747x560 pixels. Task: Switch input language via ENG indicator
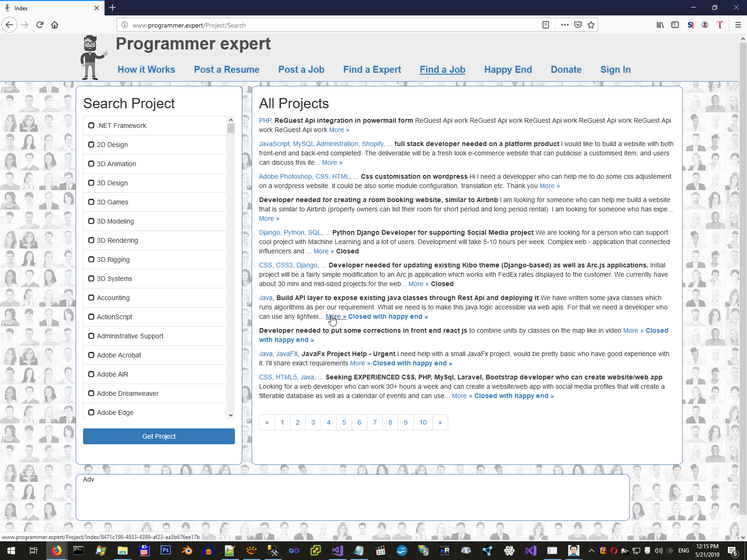[x=684, y=551]
